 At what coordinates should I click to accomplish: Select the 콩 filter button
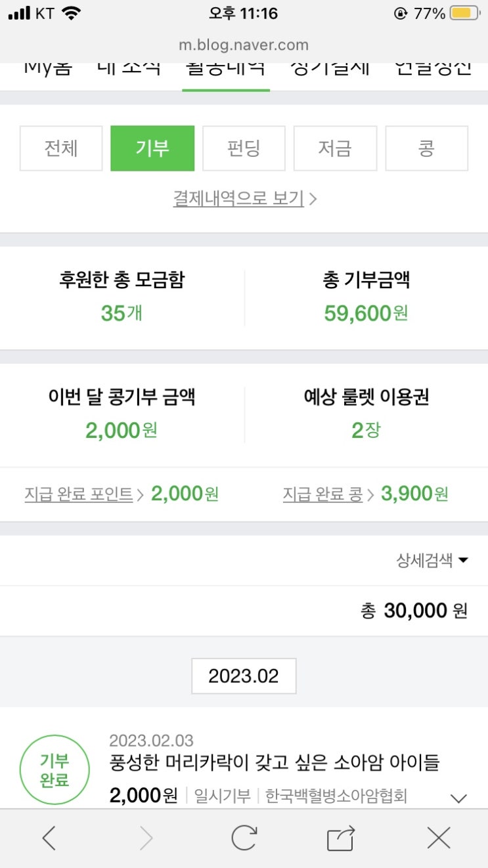click(426, 148)
